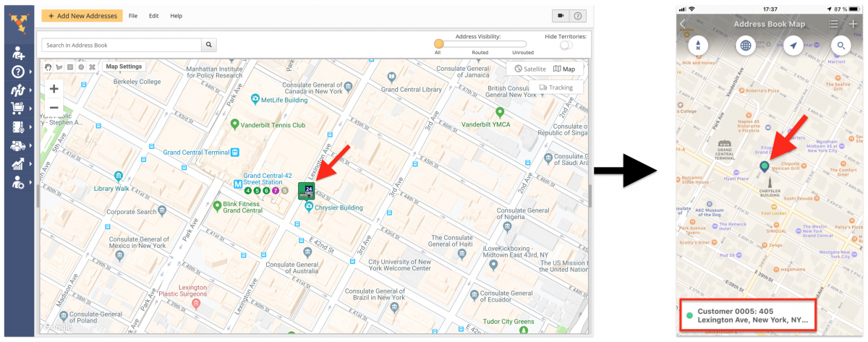Open the user settings gear sidebar icon
The image size is (868, 342).
click(x=17, y=184)
